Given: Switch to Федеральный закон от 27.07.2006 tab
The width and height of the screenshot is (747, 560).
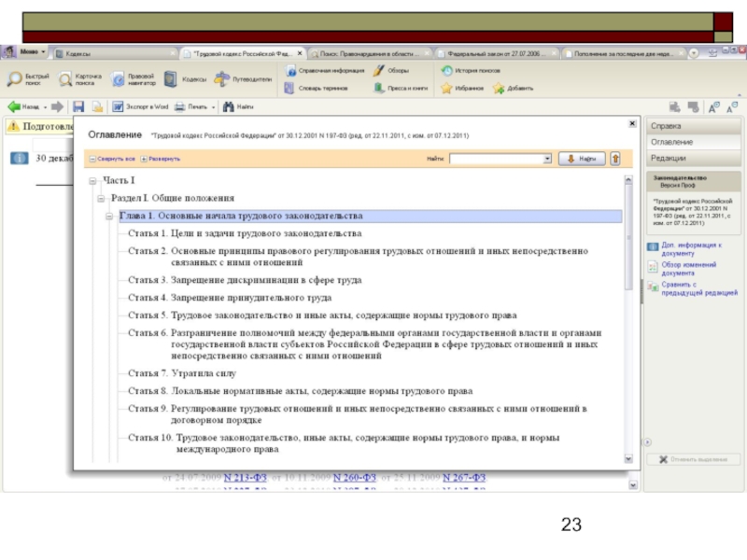Looking at the screenshot, I should tap(498, 54).
